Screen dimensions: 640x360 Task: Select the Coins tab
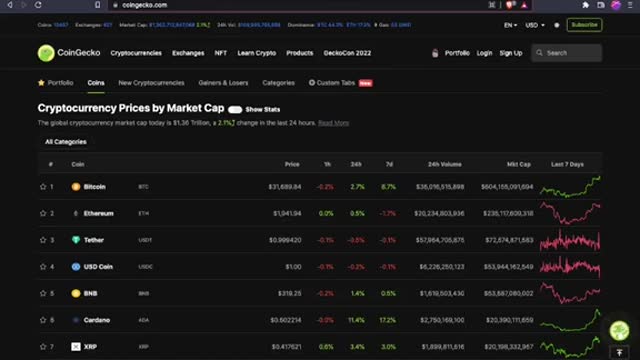(96, 83)
